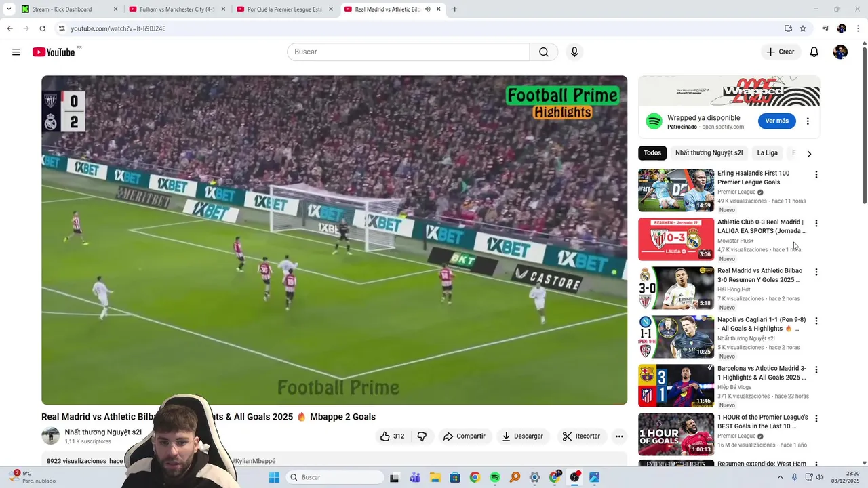Start voice search with the microphone icon
Screen dimensions: 868x488
574,52
